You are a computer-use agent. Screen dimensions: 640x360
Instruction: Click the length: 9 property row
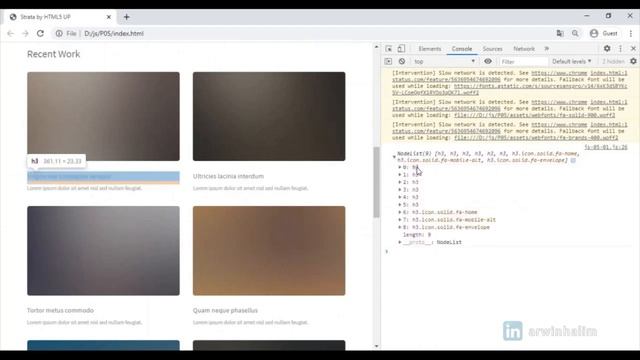(417, 235)
